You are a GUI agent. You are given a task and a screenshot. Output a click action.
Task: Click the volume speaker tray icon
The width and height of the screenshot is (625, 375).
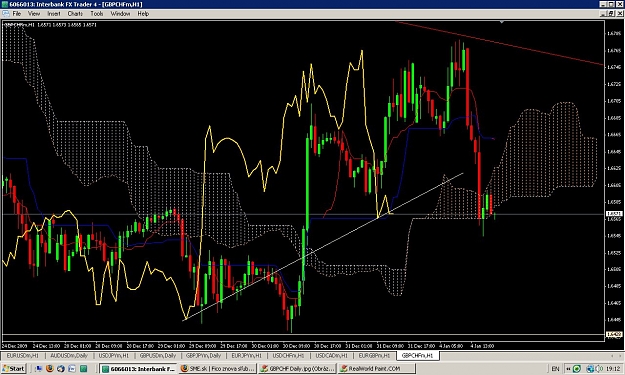pyautogui.click(x=599, y=369)
